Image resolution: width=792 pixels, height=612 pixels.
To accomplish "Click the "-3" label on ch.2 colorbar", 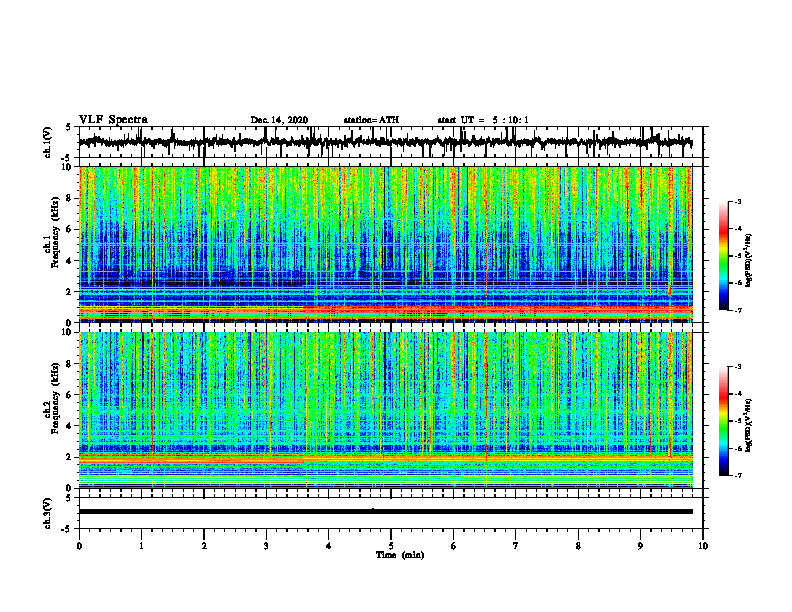I will pyautogui.click(x=738, y=367).
